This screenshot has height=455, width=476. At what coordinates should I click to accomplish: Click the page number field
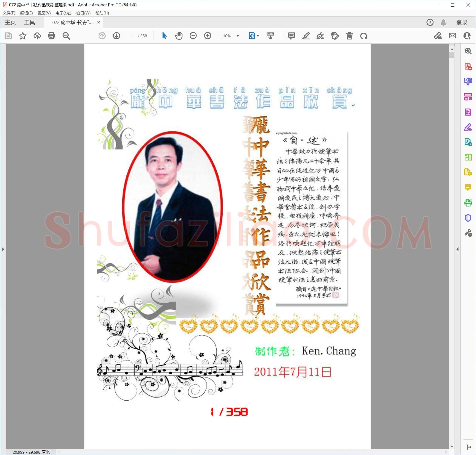tap(132, 36)
